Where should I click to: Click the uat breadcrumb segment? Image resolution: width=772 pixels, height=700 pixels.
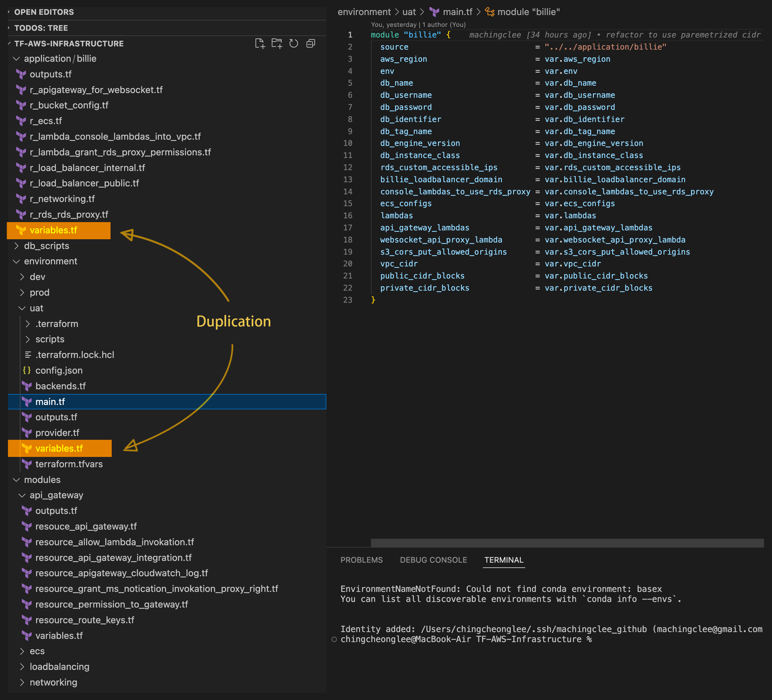point(409,12)
